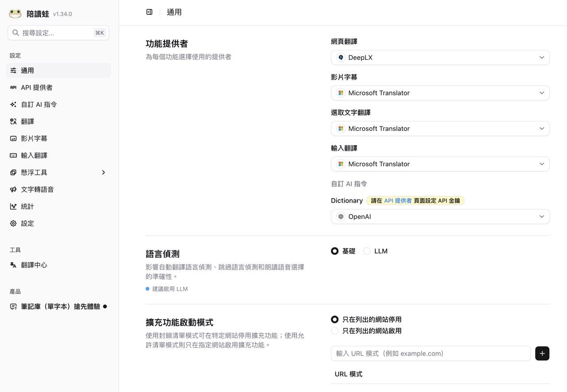
Task: Click the API 提供者 icon
Action: [x=13, y=88]
